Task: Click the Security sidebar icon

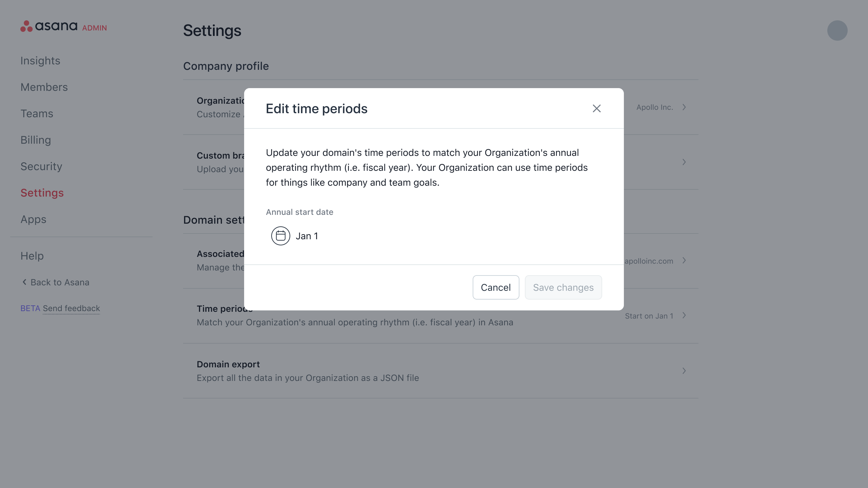Action: tap(41, 166)
